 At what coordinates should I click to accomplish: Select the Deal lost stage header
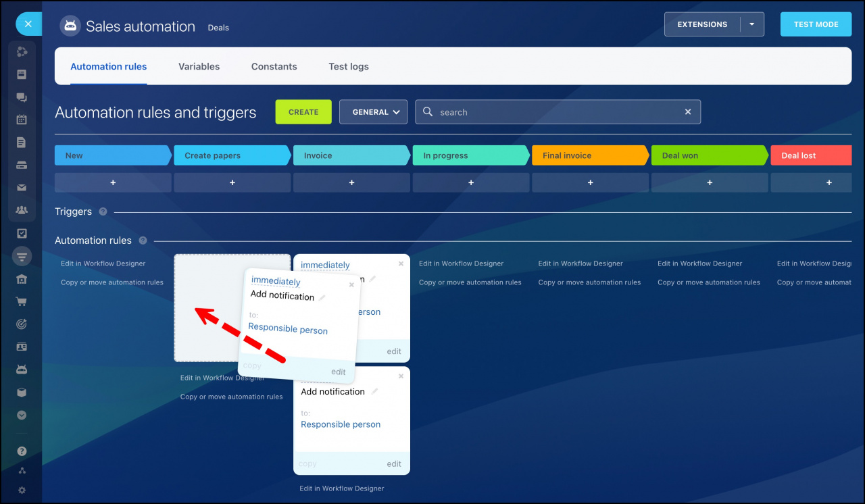pos(811,155)
